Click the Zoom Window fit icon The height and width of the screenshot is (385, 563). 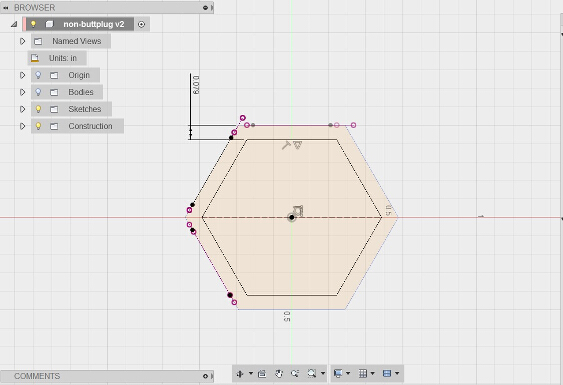coord(311,374)
